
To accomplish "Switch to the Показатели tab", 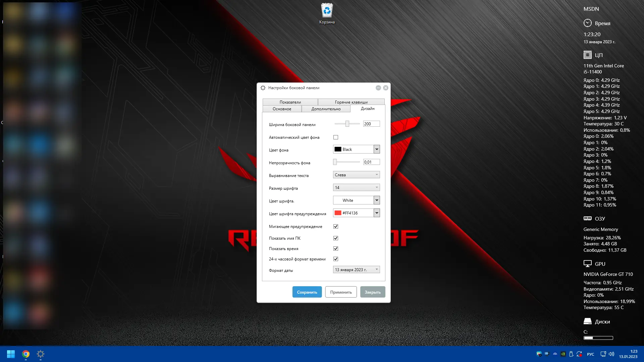I will click(290, 102).
